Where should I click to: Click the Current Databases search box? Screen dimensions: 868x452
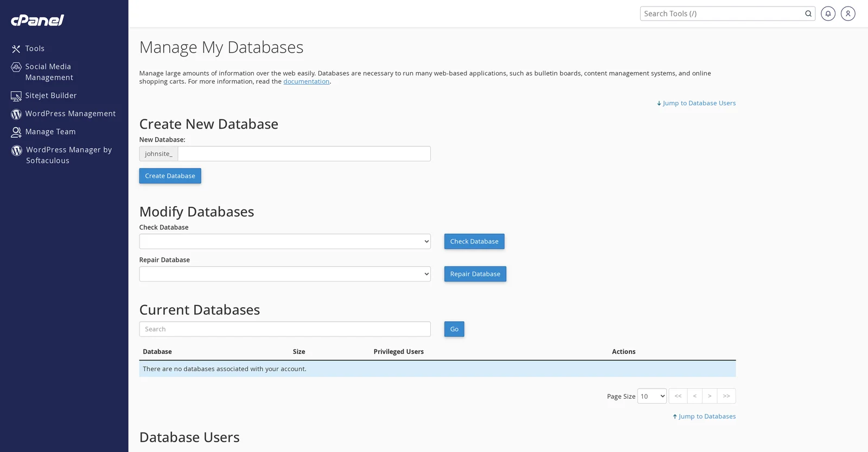(285, 329)
